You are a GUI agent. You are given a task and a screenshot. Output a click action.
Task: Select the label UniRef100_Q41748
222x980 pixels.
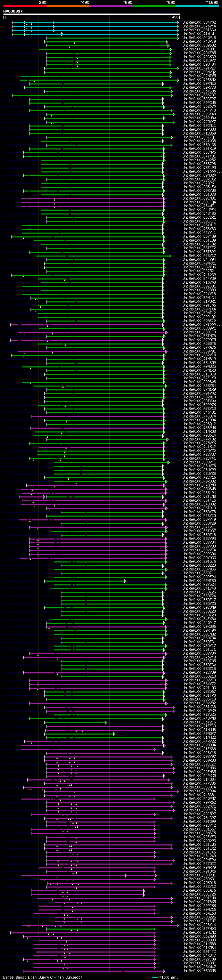pos(199,589)
